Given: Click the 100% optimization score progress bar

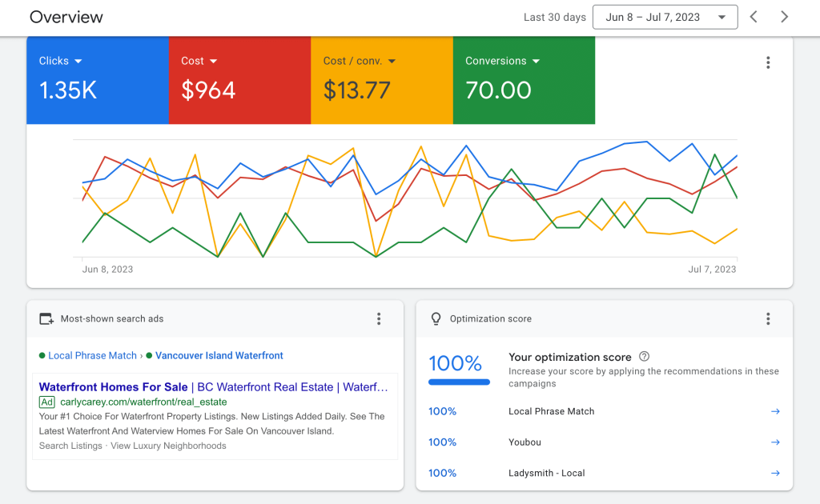Looking at the screenshot, I should [459, 382].
